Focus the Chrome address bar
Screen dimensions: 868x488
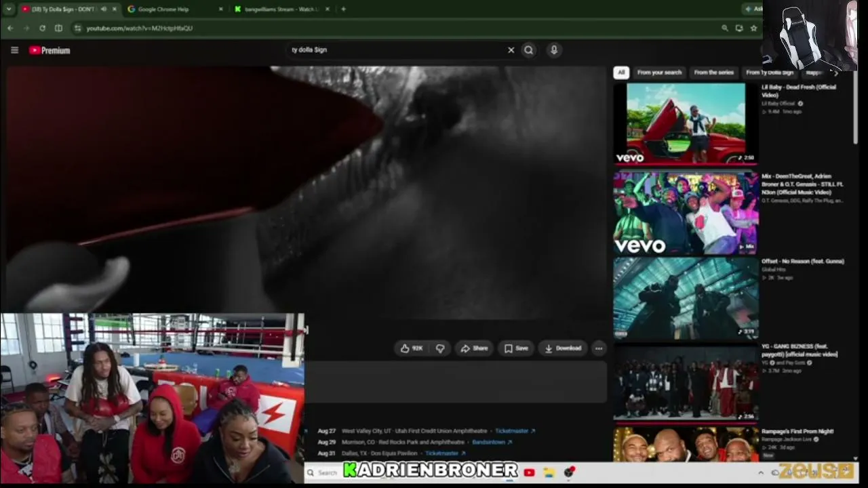click(x=400, y=28)
